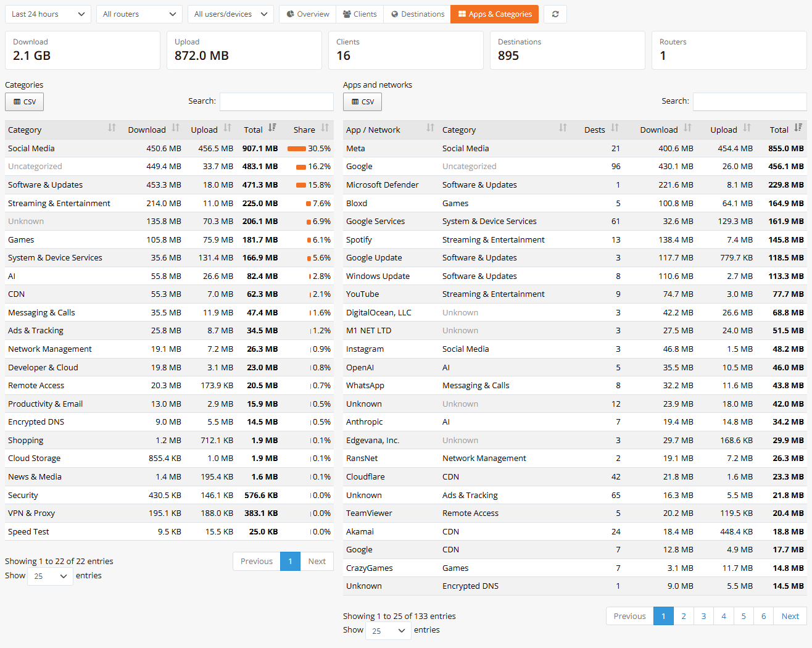Image resolution: width=812 pixels, height=648 pixels.
Task: Click the Social Media category row name
Action: coord(31,148)
